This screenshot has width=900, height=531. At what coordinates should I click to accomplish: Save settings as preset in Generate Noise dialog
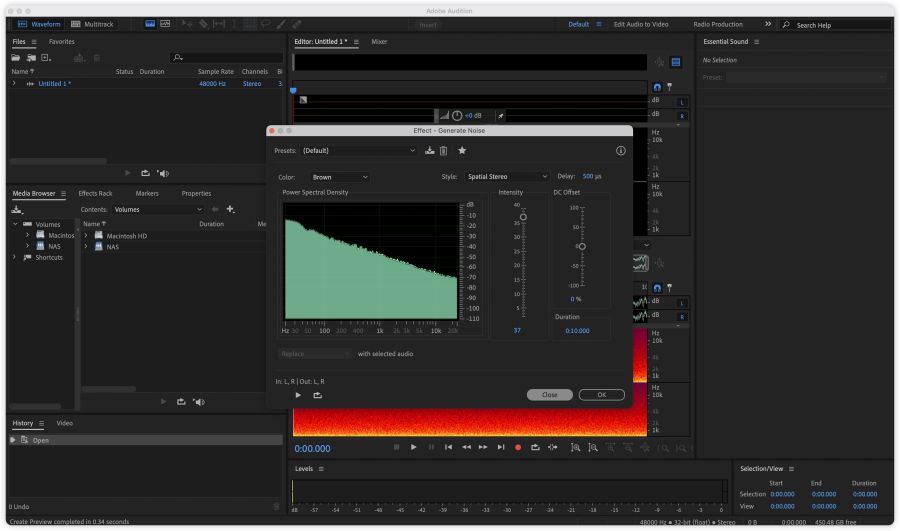(x=429, y=151)
